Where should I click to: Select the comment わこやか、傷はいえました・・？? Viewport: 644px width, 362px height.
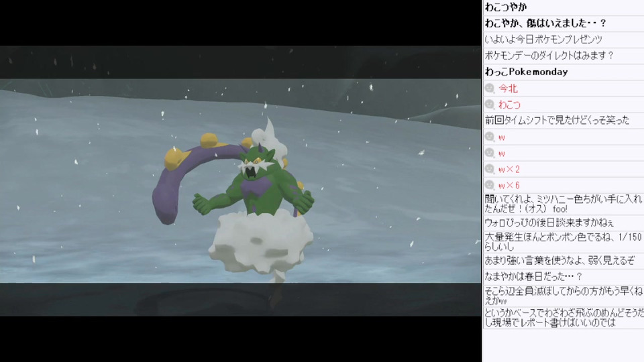coord(546,23)
